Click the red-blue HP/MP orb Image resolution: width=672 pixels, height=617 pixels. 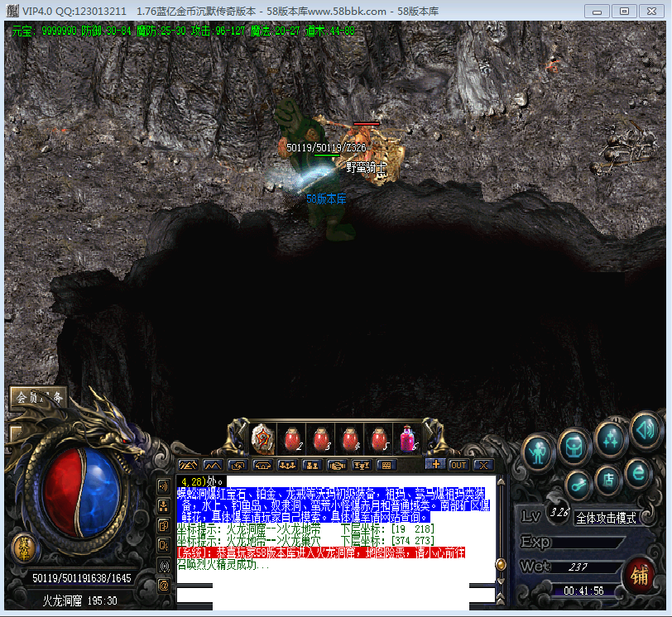80,490
